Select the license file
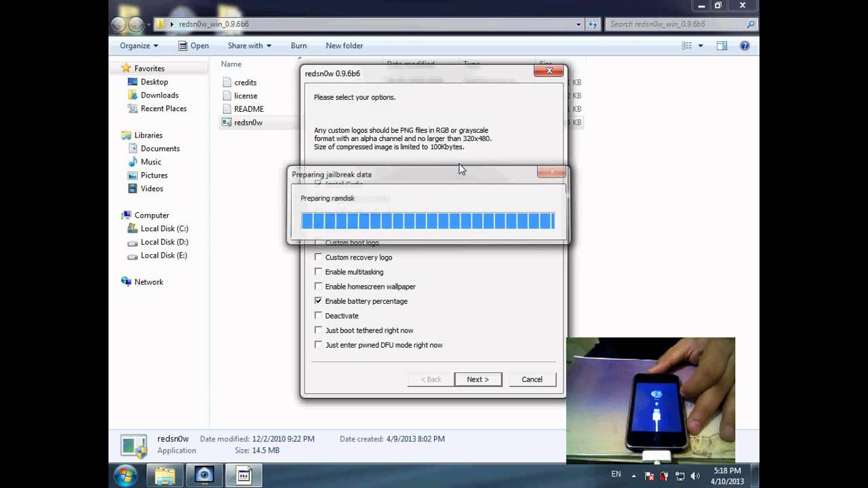The width and height of the screenshot is (868, 488). coord(245,96)
